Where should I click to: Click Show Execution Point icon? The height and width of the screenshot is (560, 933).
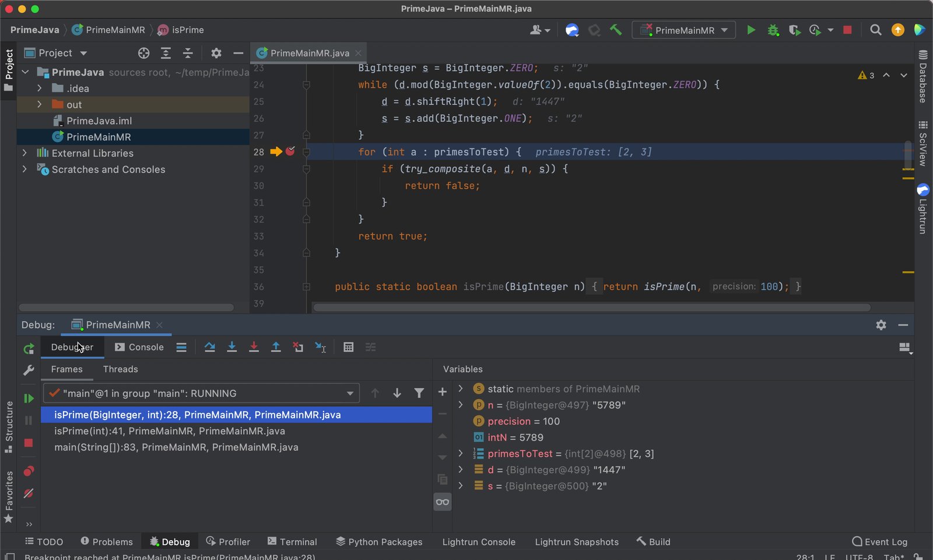(181, 347)
